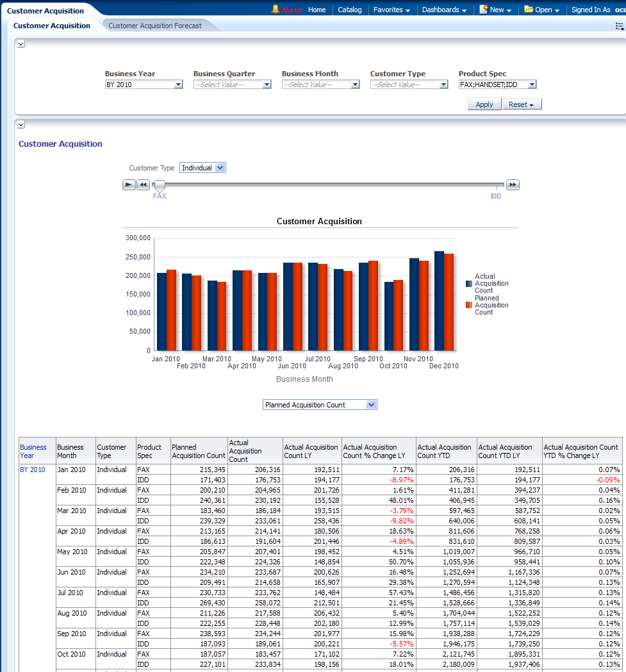Click the BY 2010 link in table

click(32, 470)
